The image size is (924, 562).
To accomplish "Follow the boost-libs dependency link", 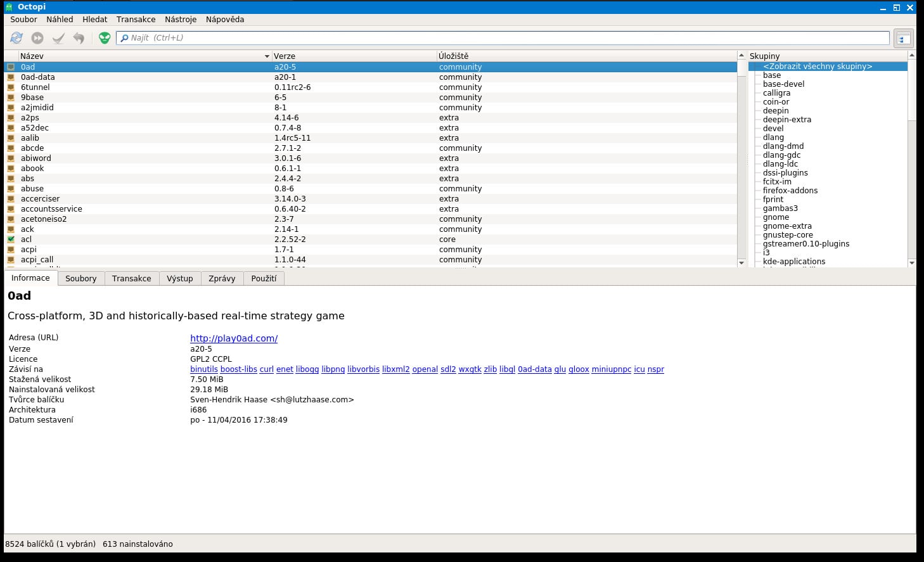I will [239, 369].
